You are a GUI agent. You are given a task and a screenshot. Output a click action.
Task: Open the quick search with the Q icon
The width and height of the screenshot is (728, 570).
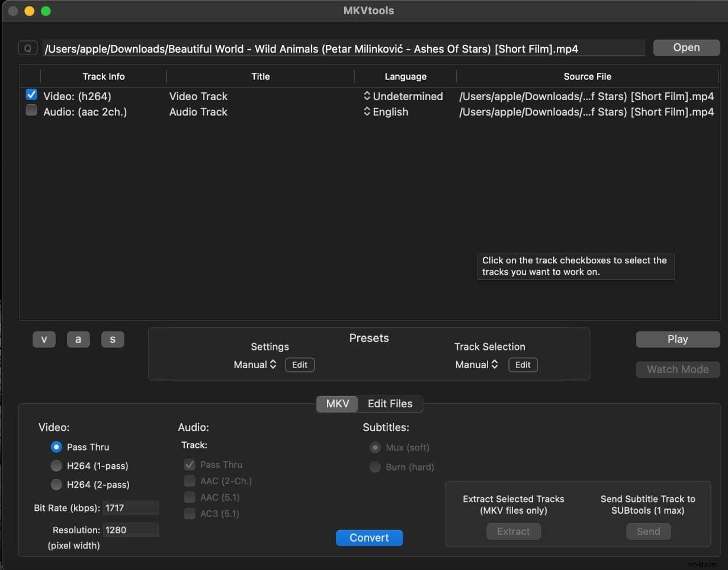tap(27, 47)
